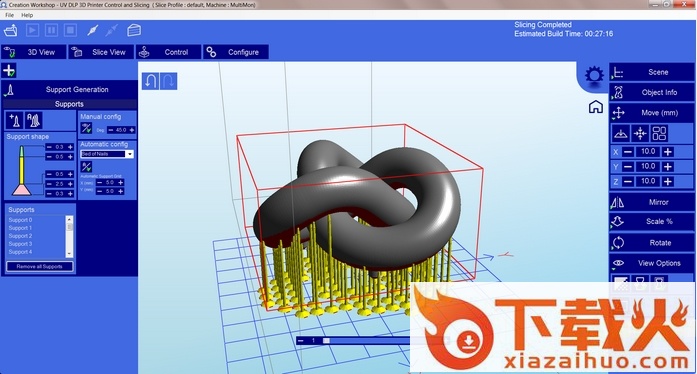Auto-arrange objects icon in Move panel

659,133
